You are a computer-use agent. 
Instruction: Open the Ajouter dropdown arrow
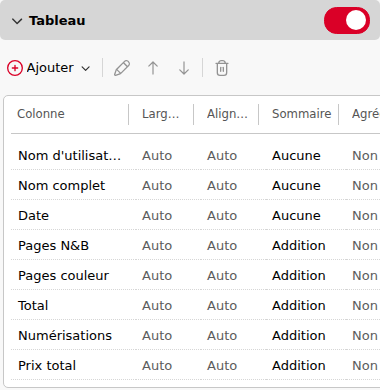click(x=86, y=68)
